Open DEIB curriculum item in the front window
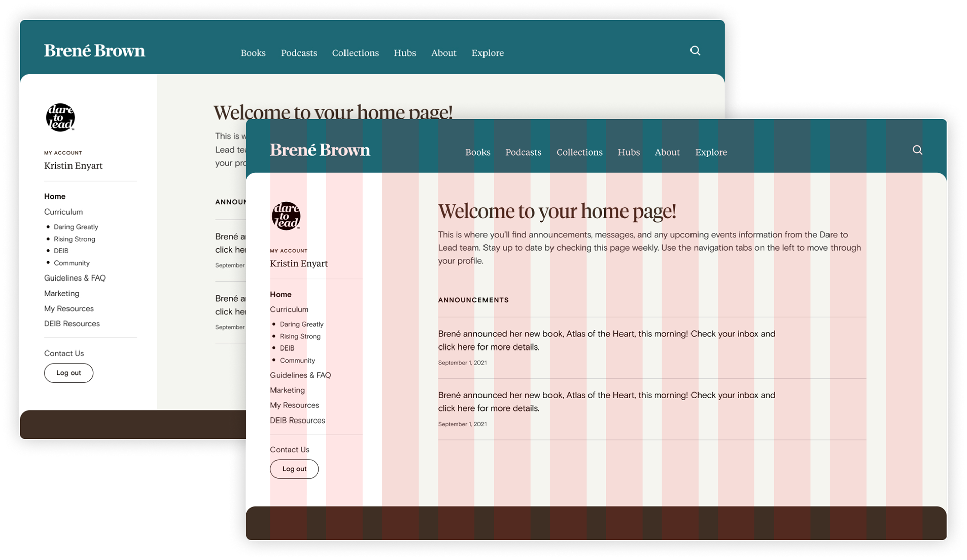 pyautogui.click(x=287, y=348)
